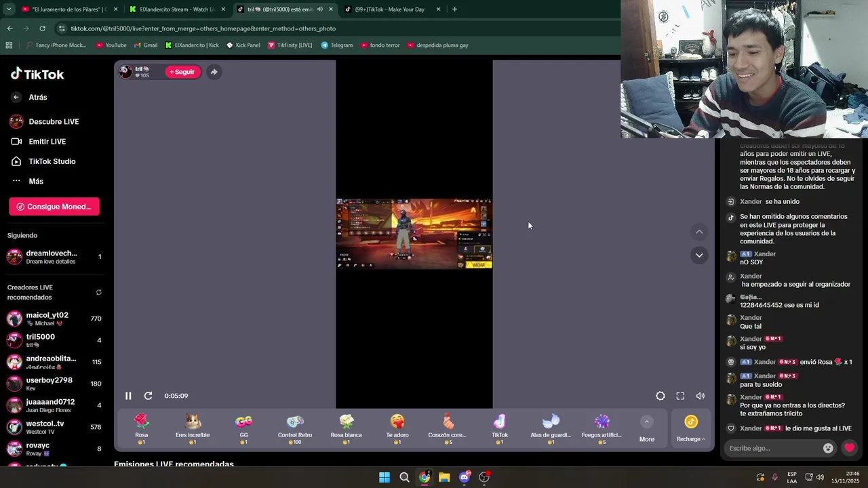Open the YouTube bookmark
The image size is (868, 488).
click(x=111, y=45)
